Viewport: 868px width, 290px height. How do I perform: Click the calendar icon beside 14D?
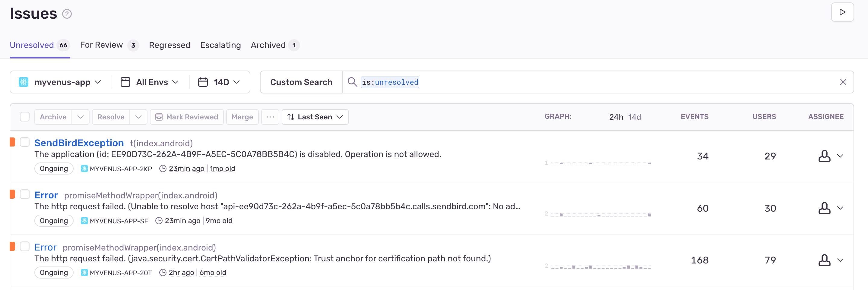[x=203, y=82]
